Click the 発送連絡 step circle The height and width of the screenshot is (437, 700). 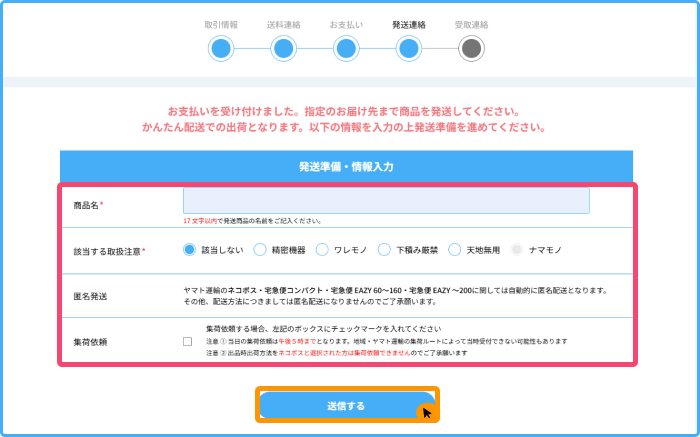pos(409,48)
